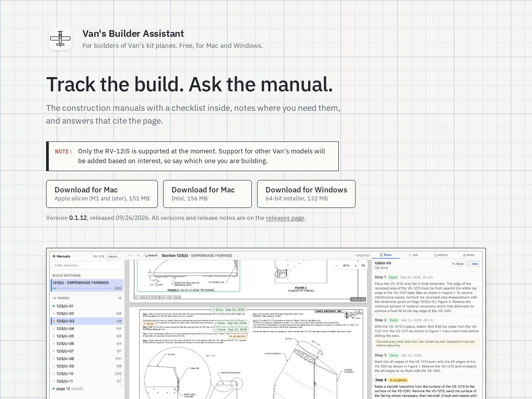Open page 12iS/U-01 in sidebar

pyautogui.click(x=87, y=306)
